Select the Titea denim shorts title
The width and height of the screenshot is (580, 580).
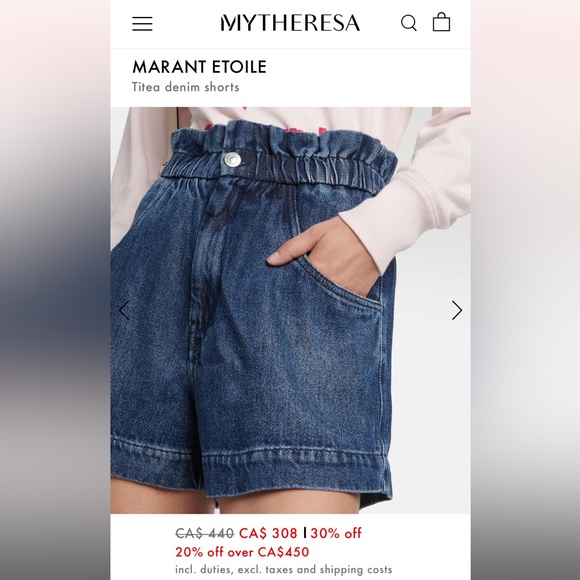tap(186, 87)
